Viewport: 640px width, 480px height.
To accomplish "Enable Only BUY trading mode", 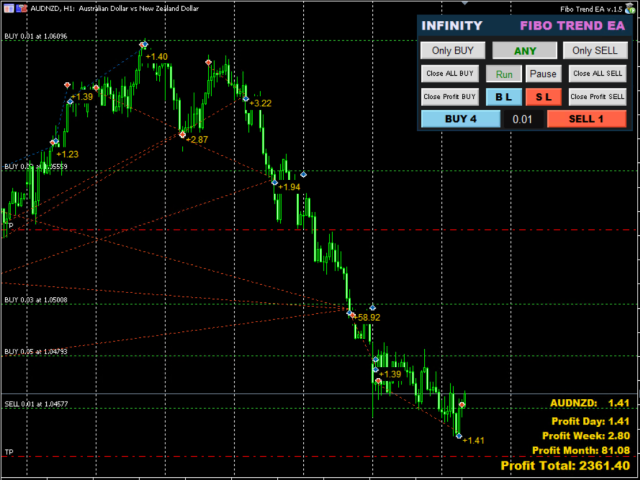I will (452, 50).
